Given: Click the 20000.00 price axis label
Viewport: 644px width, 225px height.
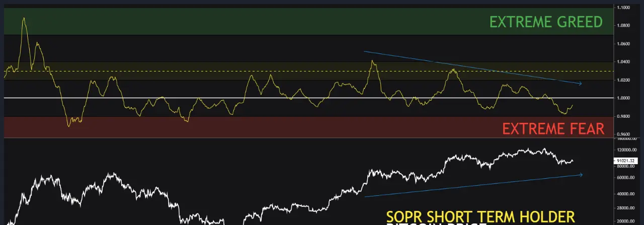Looking at the screenshot, I should pos(625,221).
